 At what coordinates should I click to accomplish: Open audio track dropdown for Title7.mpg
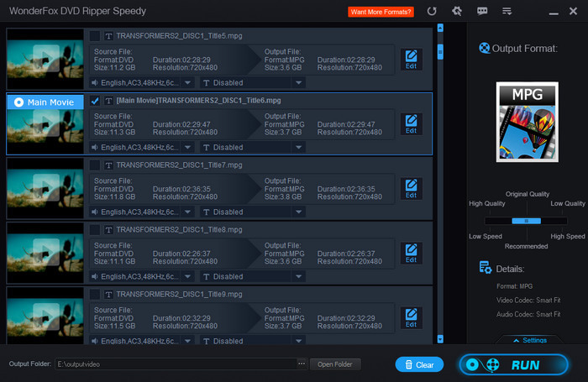(187, 212)
